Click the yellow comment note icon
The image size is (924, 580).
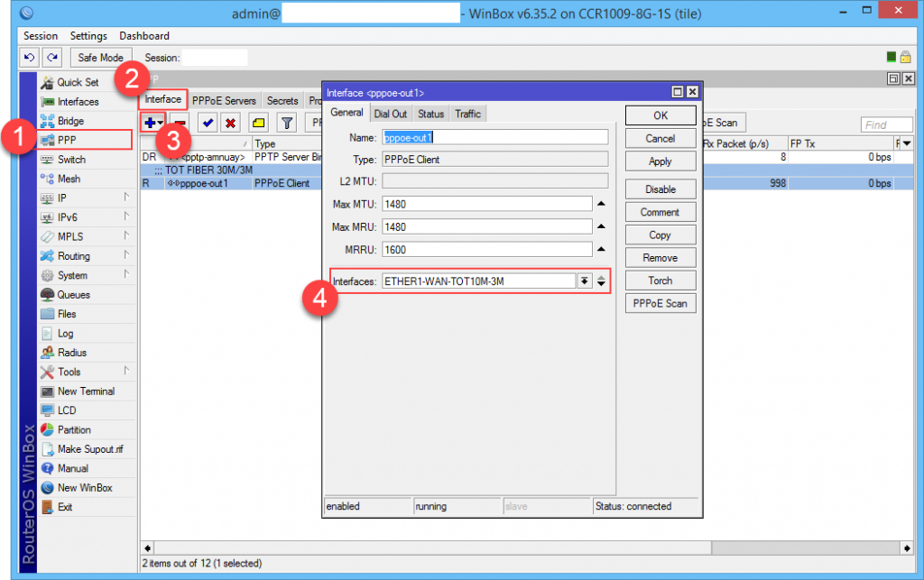click(x=258, y=123)
